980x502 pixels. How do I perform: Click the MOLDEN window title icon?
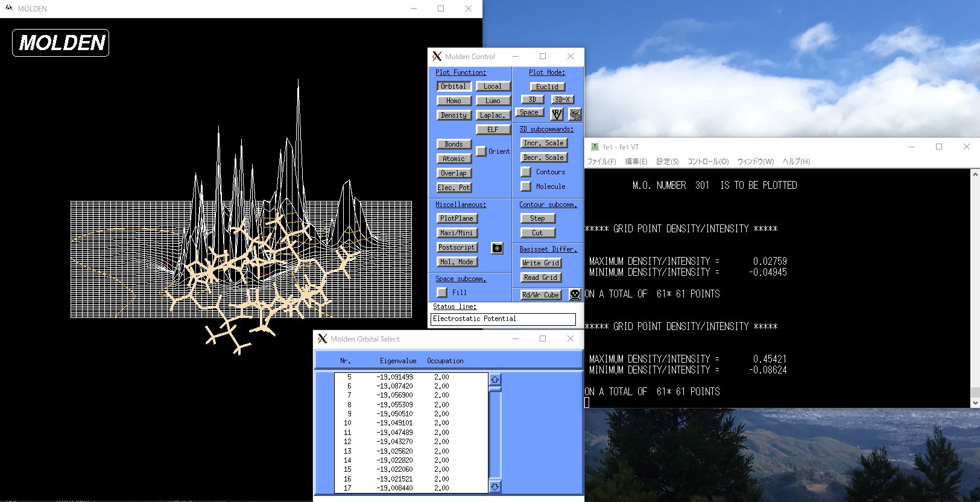click(x=9, y=8)
